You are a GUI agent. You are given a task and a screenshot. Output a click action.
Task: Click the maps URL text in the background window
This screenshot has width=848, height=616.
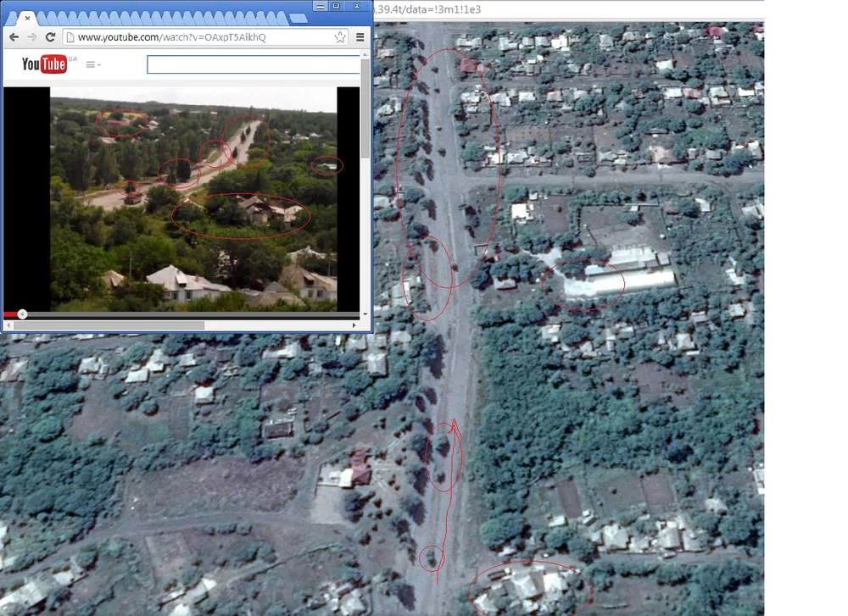(427, 9)
